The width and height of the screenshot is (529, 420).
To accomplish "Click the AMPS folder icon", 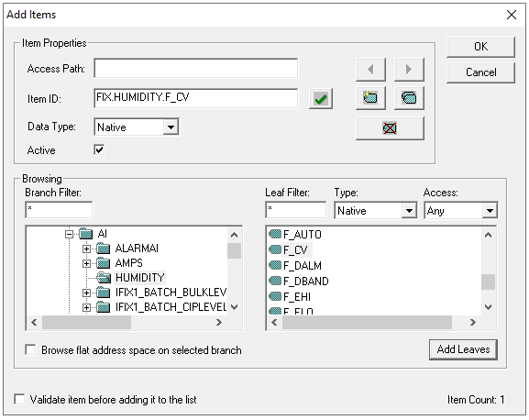I will coord(104,263).
